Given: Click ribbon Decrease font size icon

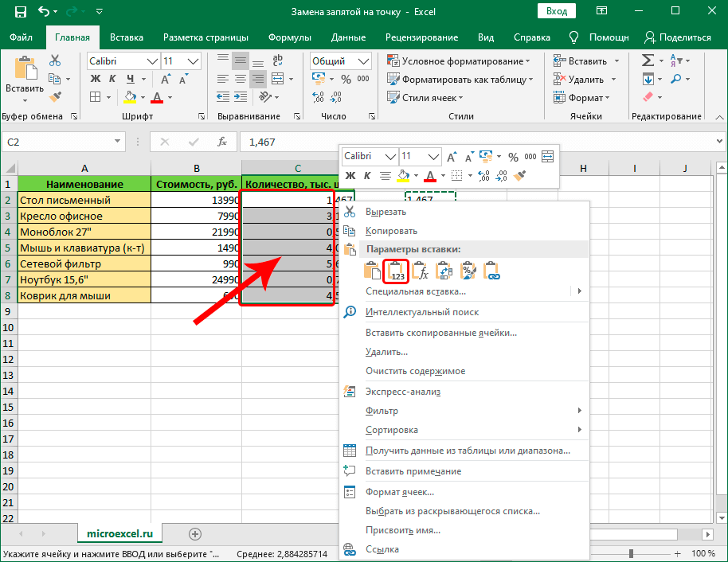Looking at the screenshot, I should (184, 80).
